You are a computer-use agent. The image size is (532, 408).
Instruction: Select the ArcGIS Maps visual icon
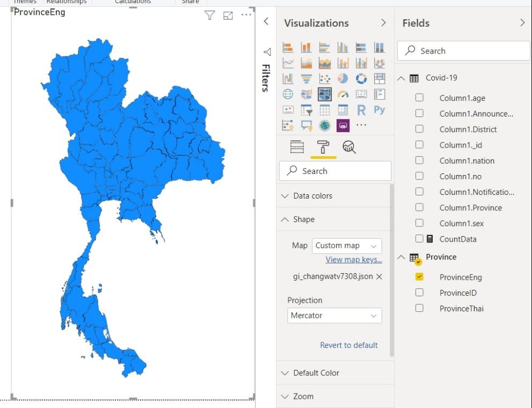point(324,125)
